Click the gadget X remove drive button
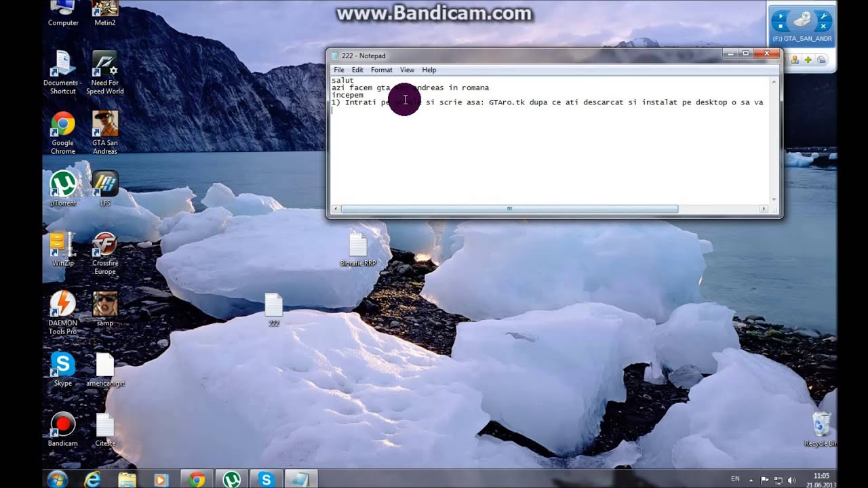The height and width of the screenshot is (488, 868). tap(825, 26)
